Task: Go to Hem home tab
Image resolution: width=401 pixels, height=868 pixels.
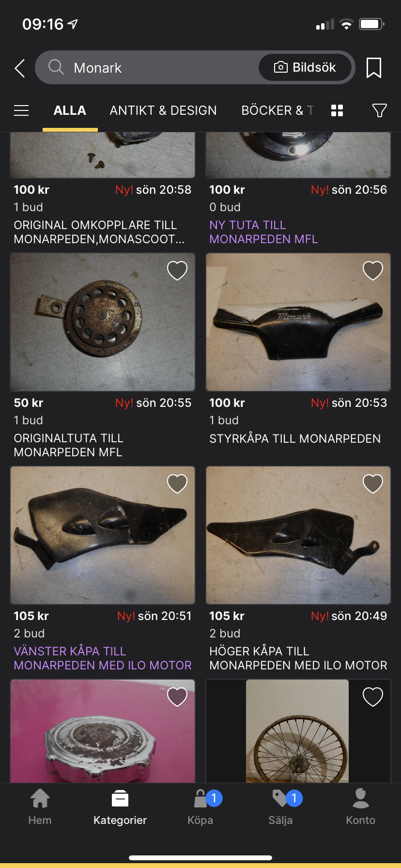Action: [x=40, y=807]
